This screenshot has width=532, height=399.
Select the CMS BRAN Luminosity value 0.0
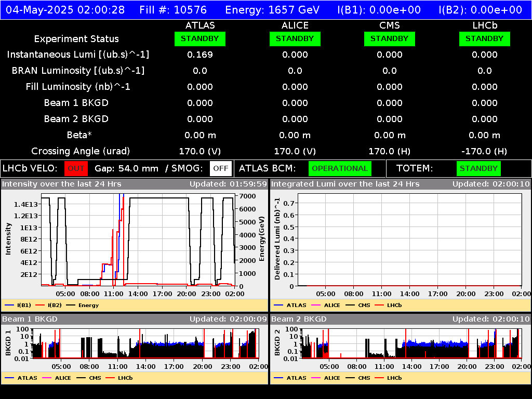[x=390, y=71]
